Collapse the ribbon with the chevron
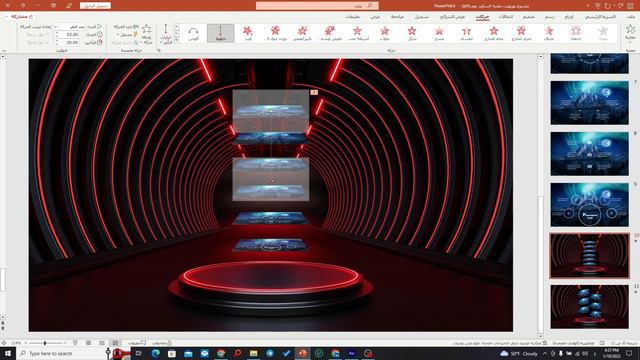 point(4,50)
